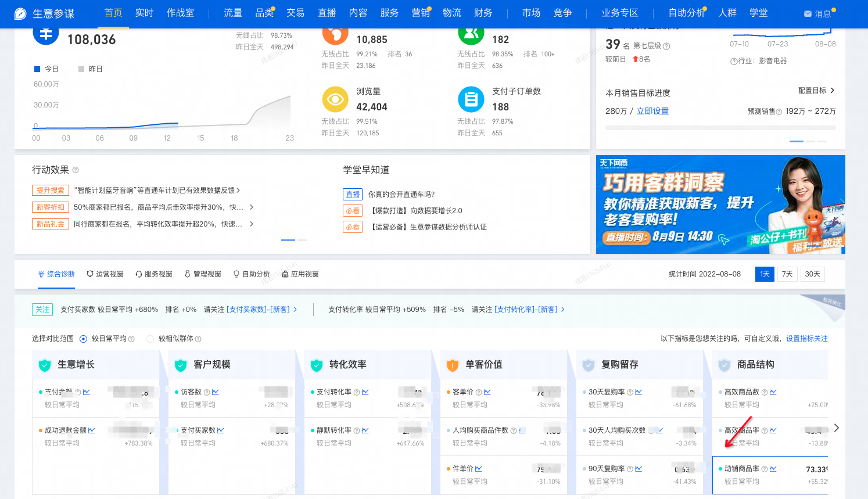Switch statistics period to 7天
The image size is (868, 499).
tap(787, 274)
